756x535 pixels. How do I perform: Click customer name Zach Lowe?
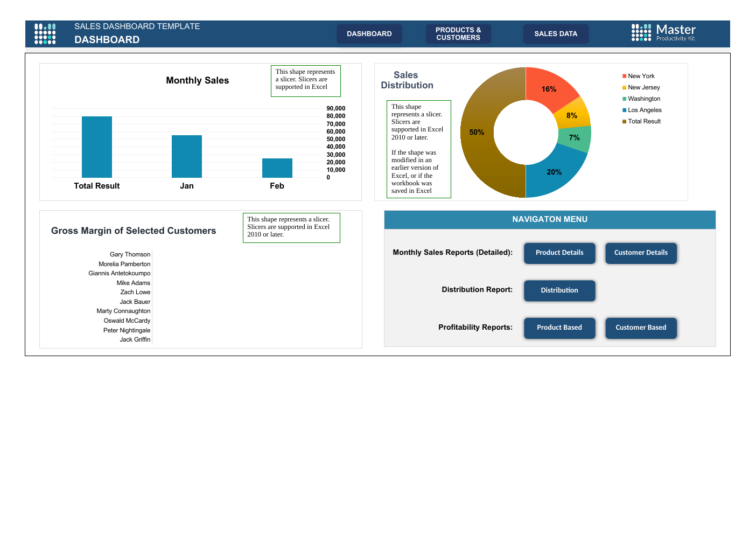pyautogui.click(x=136, y=292)
